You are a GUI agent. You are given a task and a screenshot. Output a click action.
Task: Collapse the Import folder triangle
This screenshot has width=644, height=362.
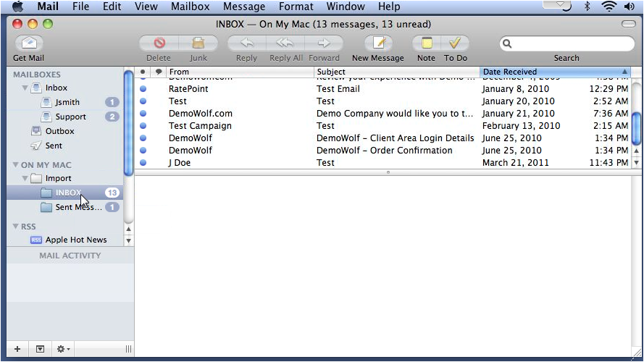(x=25, y=178)
